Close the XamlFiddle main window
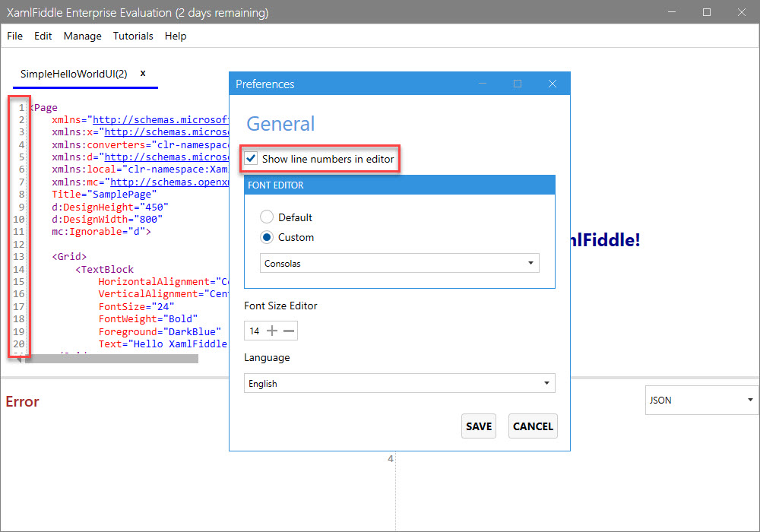The height and width of the screenshot is (532, 760). coord(742,12)
